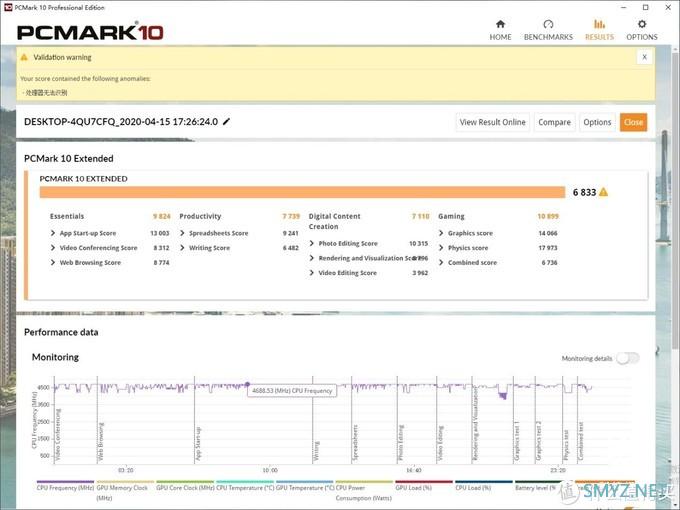Viewport: 680px width, 510px height.
Task: Click the Compare button
Action: click(x=554, y=122)
